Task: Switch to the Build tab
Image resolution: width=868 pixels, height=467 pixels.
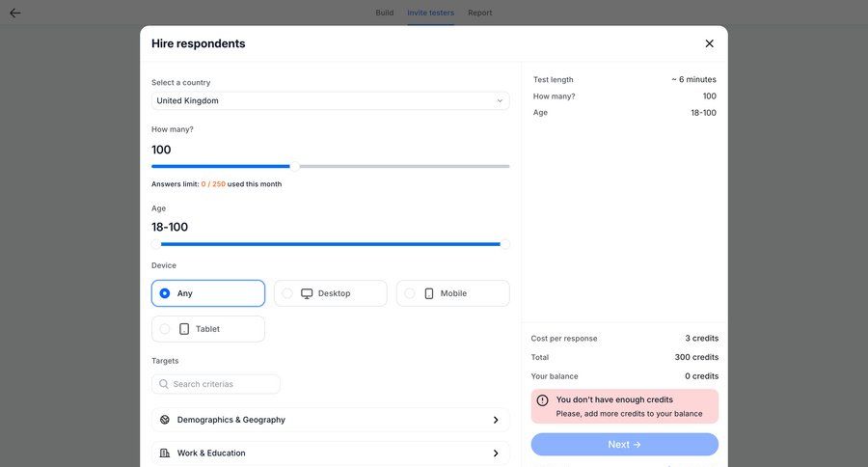Action: coord(384,13)
